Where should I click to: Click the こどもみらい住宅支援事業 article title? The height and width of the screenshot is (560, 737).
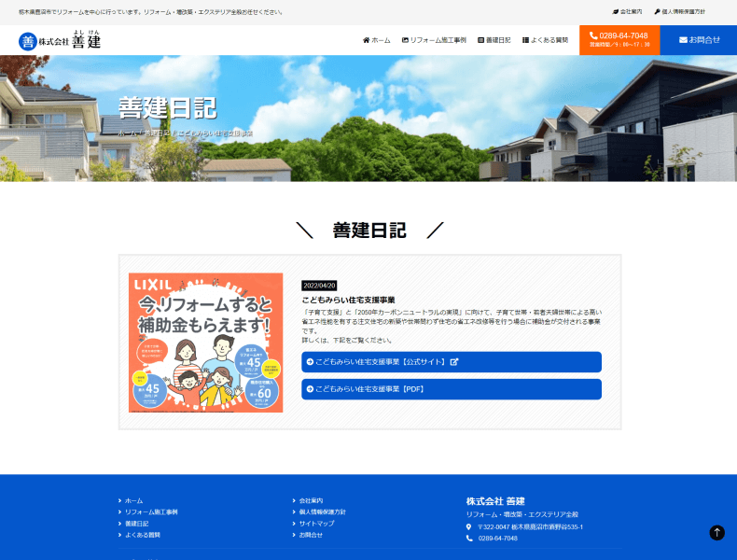tap(348, 300)
